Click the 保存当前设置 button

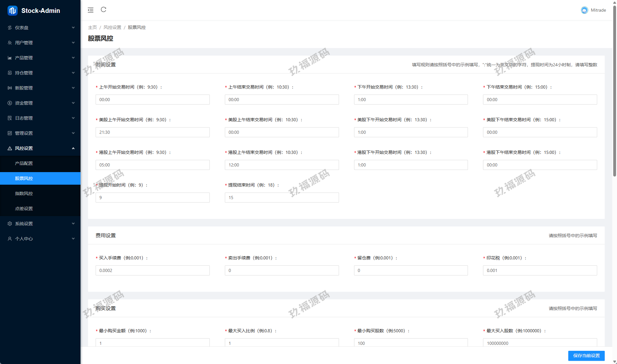586,356
